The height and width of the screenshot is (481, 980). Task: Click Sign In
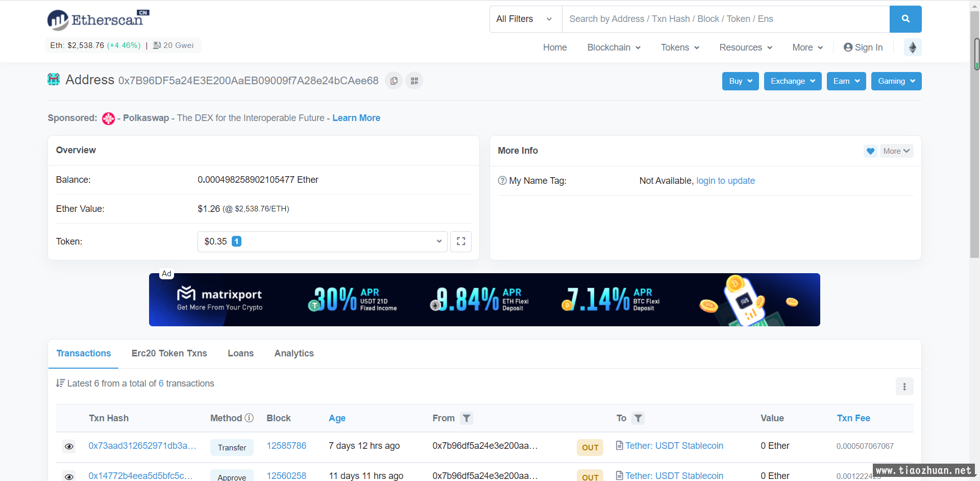point(863,47)
